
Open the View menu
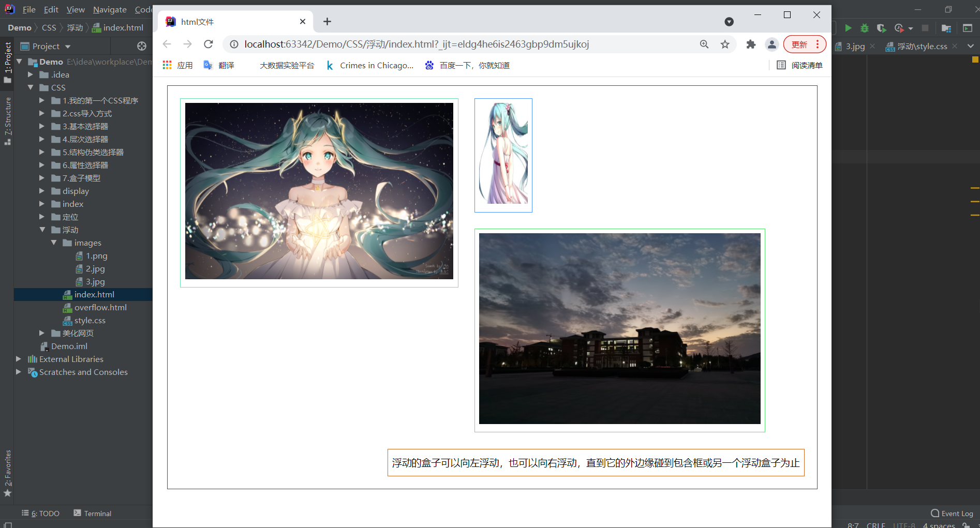pyautogui.click(x=76, y=9)
